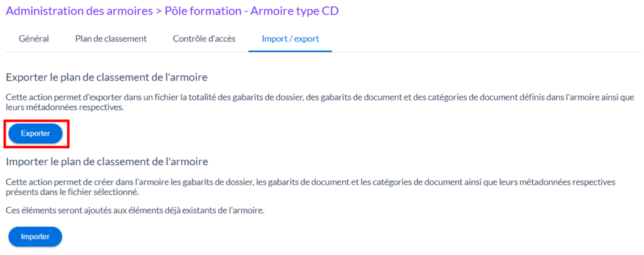Image resolution: width=644 pixels, height=255 pixels.
Task: Select the Import / export tab
Action: pyautogui.click(x=290, y=38)
